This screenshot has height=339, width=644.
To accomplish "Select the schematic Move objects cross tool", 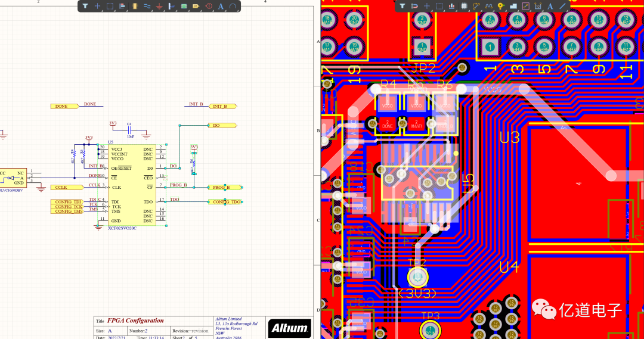I will (97, 6).
